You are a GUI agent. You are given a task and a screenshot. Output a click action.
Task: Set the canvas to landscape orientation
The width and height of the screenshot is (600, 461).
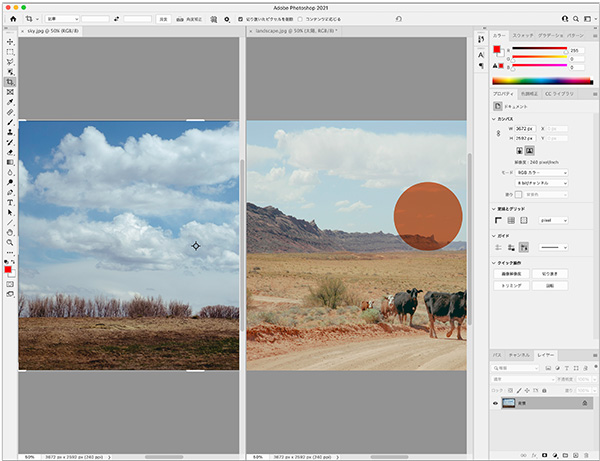530,150
